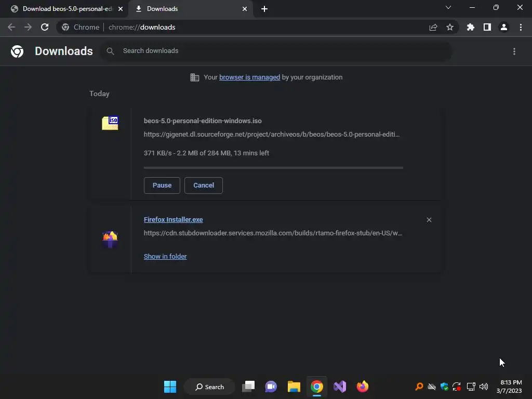The width and height of the screenshot is (532, 399).
Task: Open Chrome's three-dot menu
Action: point(521,27)
